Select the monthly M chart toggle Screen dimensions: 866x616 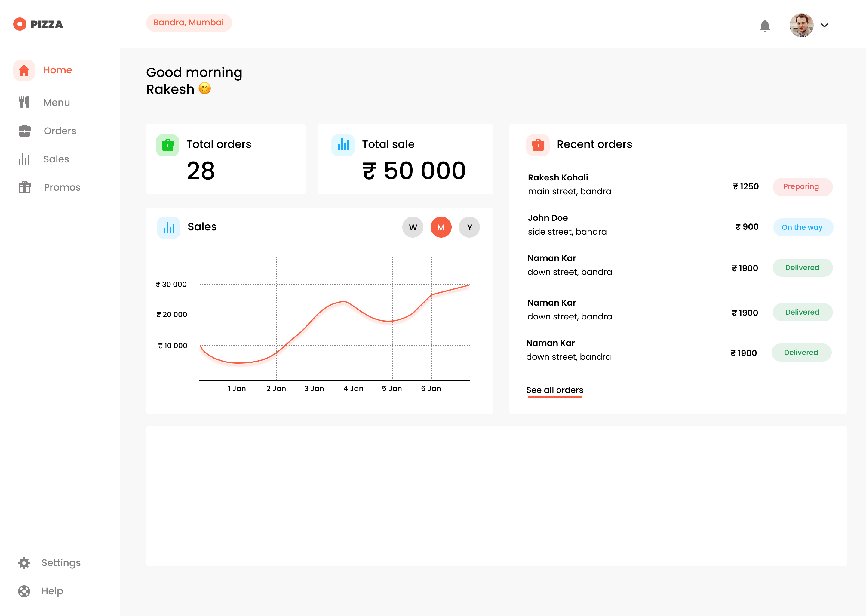click(441, 227)
